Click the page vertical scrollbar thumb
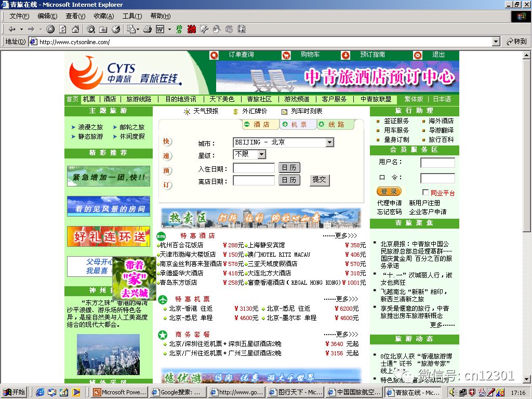 [527, 145]
